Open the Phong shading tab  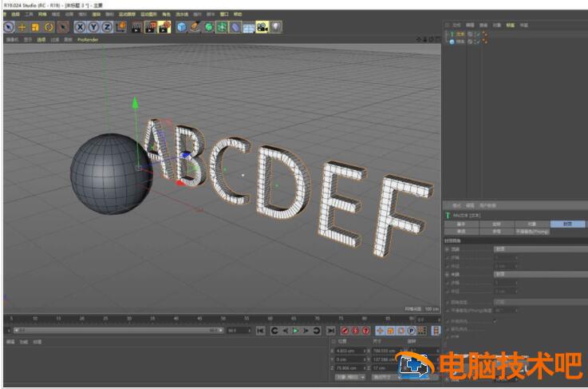click(532, 232)
